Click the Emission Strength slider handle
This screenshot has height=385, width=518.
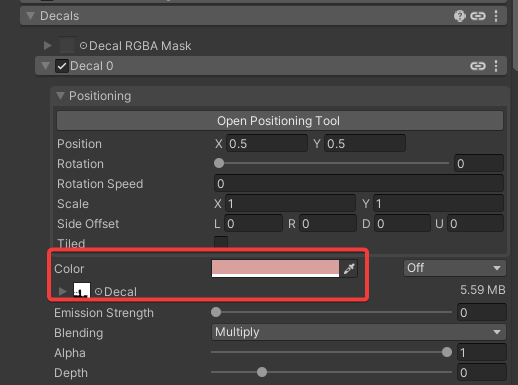click(216, 312)
